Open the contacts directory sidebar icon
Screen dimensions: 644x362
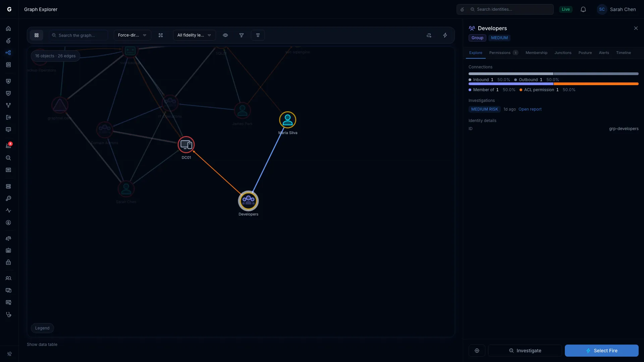click(x=8, y=65)
